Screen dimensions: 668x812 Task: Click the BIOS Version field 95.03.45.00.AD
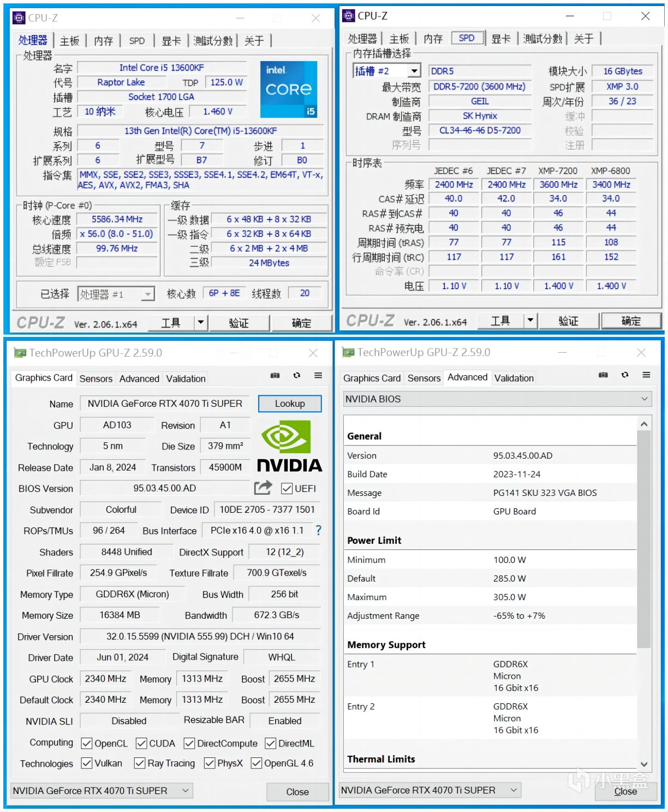(x=165, y=488)
